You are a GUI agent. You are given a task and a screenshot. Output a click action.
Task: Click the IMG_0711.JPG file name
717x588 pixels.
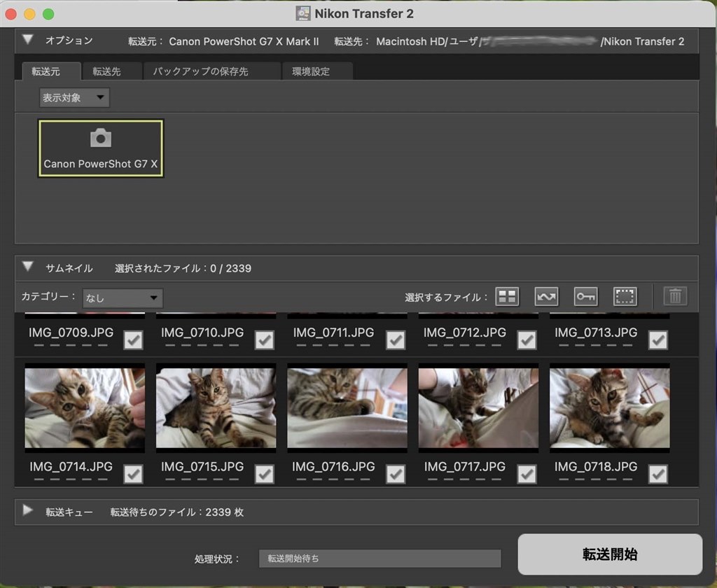(333, 332)
